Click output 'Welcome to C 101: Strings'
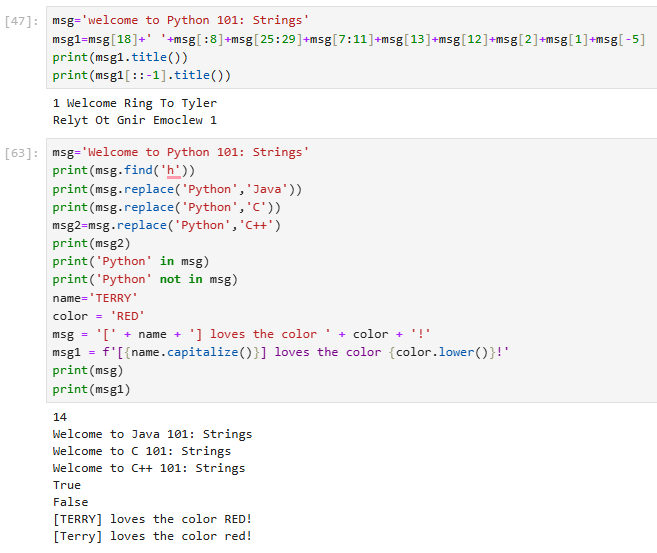This screenshot has height=553, width=657. (x=142, y=451)
